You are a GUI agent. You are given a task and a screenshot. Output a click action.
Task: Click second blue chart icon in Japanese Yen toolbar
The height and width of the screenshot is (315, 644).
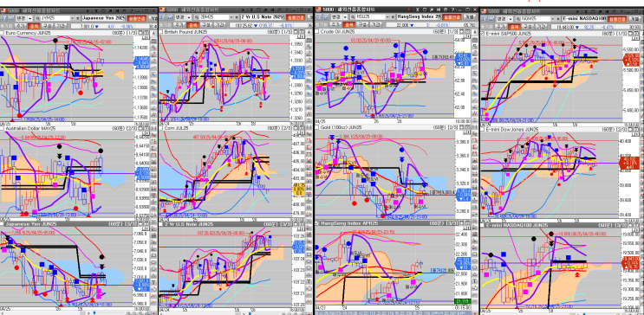[10, 18]
